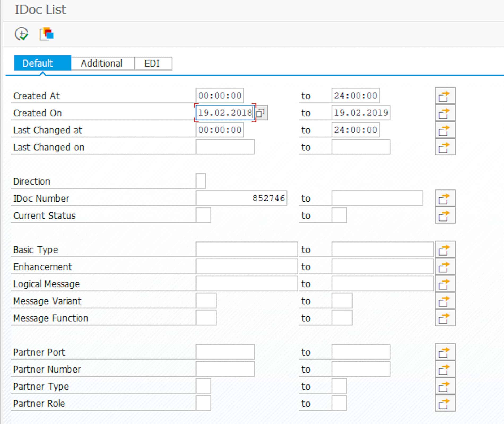This screenshot has height=424, width=504.
Task: Open multiple selection for Created At
Action: [x=445, y=96]
